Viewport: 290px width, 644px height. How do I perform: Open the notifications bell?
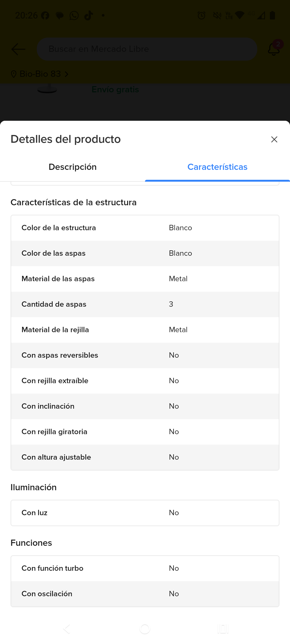pos(274,49)
